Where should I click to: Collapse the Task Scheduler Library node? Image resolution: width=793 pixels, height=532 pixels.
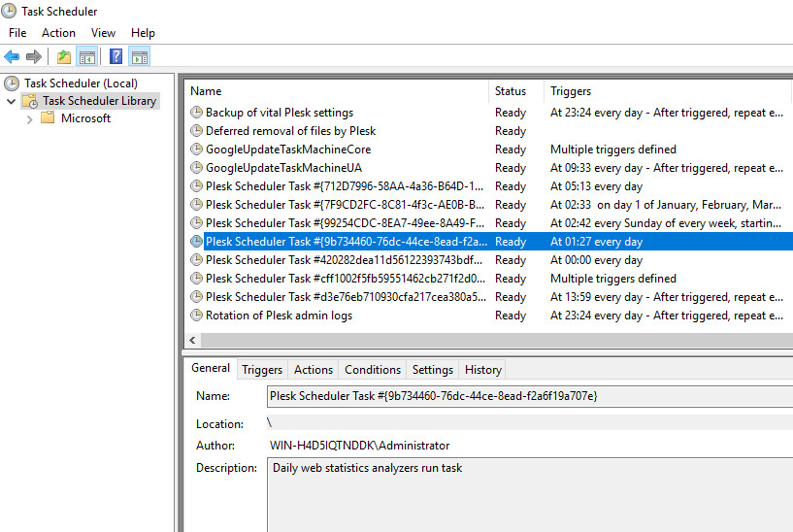pyautogui.click(x=11, y=101)
